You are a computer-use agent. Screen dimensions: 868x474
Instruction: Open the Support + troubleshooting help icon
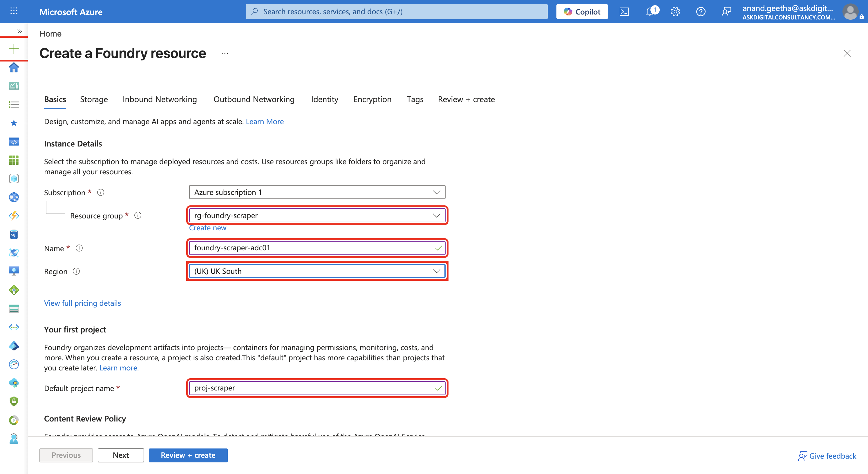point(701,12)
